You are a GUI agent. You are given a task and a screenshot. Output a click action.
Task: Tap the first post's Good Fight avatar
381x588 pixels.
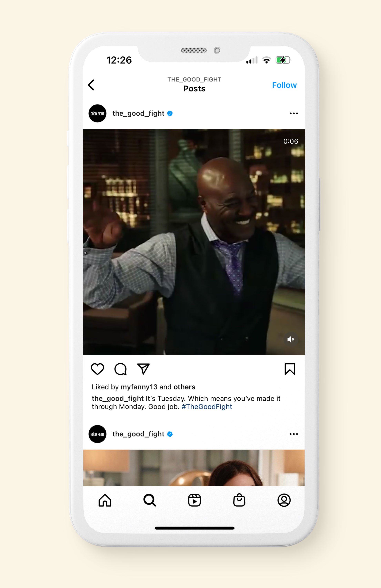(97, 113)
